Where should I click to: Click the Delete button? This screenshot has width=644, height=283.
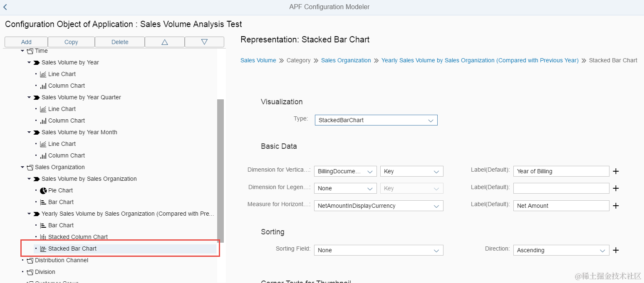pyautogui.click(x=120, y=42)
